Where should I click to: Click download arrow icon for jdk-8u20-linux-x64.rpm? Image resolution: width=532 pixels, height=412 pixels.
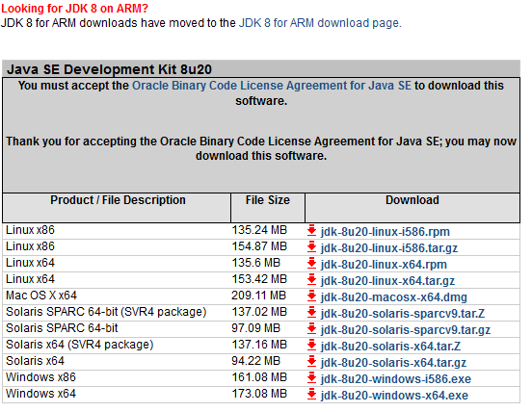311,263
